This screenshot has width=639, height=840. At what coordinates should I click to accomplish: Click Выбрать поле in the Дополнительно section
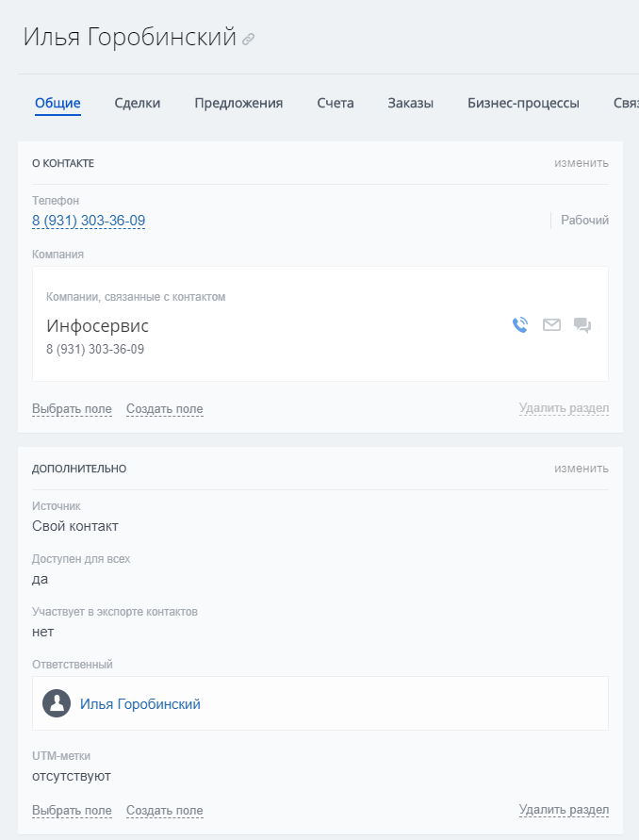tap(72, 811)
